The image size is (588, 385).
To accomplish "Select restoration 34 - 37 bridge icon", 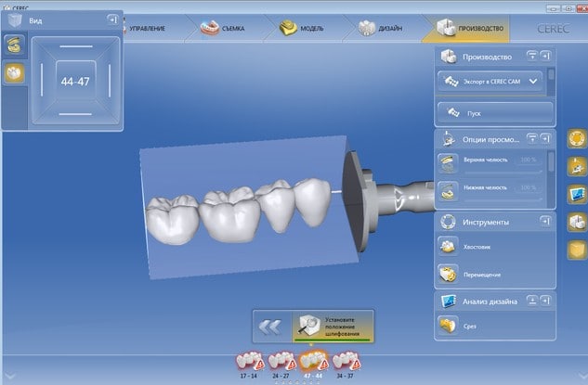I will 343,363.
